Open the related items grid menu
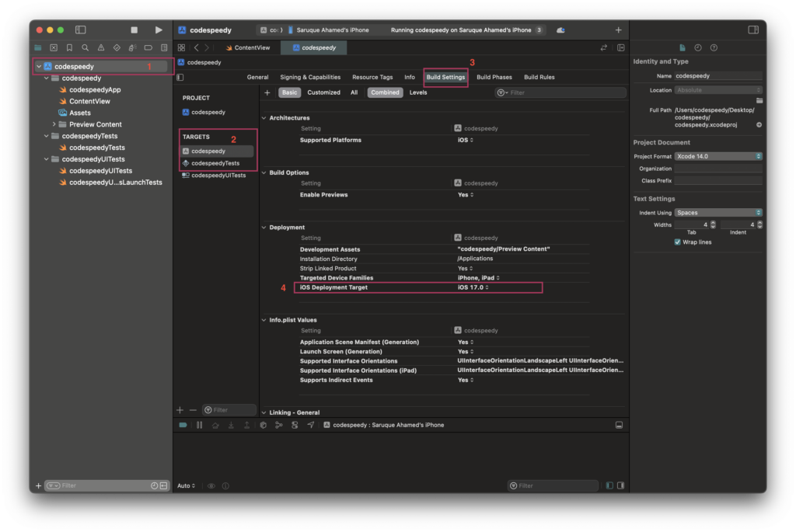This screenshot has height=532, width=796. point(181,47)
